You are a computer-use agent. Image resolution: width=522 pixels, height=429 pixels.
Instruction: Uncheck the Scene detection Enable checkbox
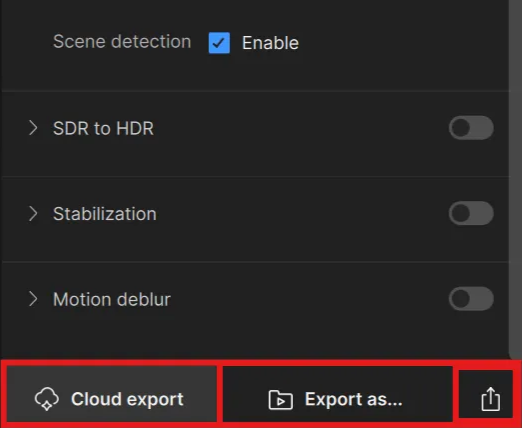coord(219,43)
